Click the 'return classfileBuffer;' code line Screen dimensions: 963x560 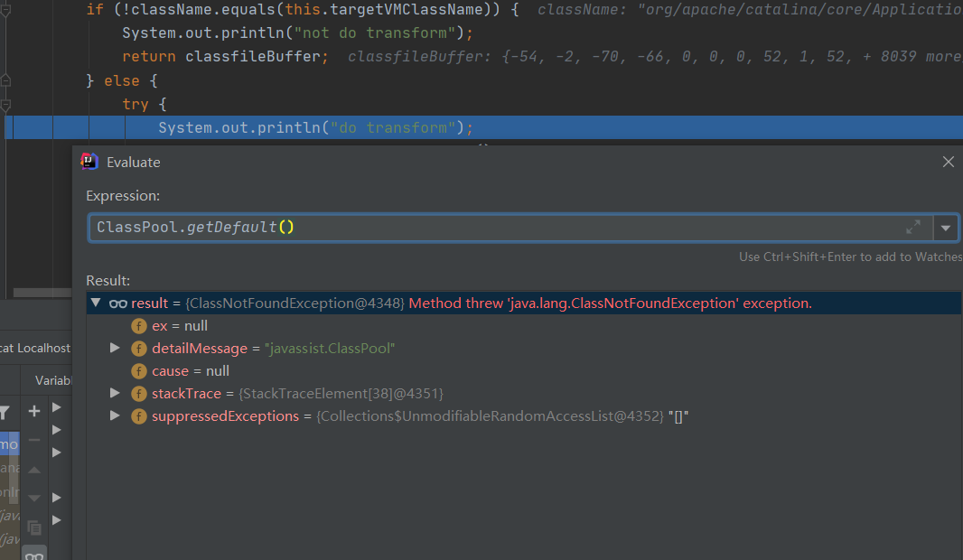[x=226, y=57]
